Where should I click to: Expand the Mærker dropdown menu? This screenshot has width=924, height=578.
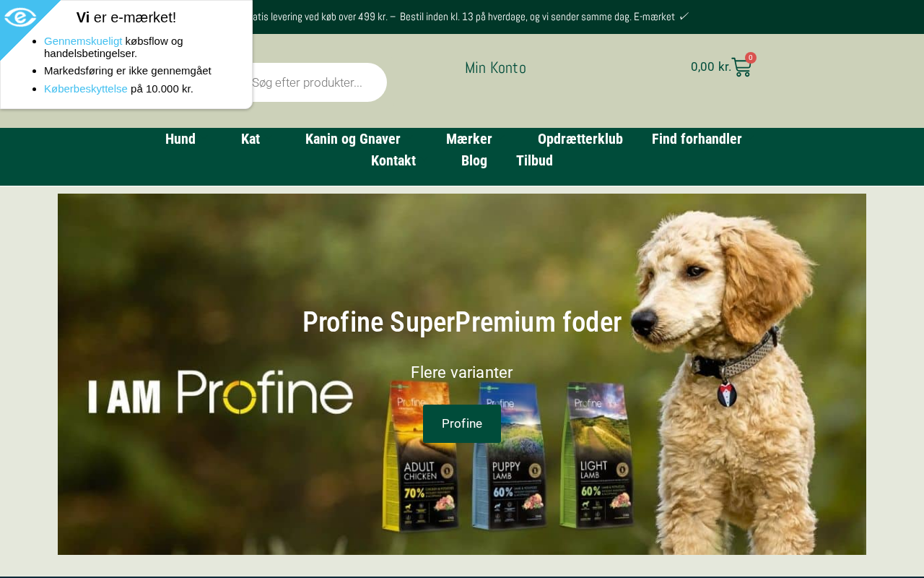pyautogui.click(x=469, y=139)
